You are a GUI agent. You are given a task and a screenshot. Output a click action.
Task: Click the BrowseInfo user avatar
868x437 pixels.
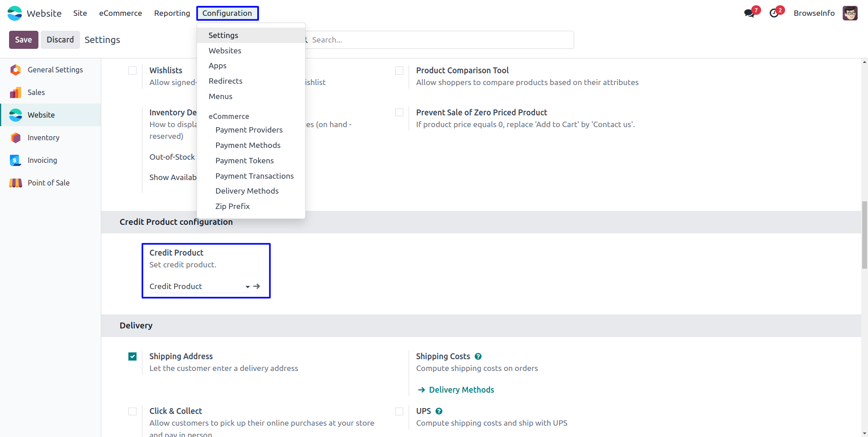(850, 13)
